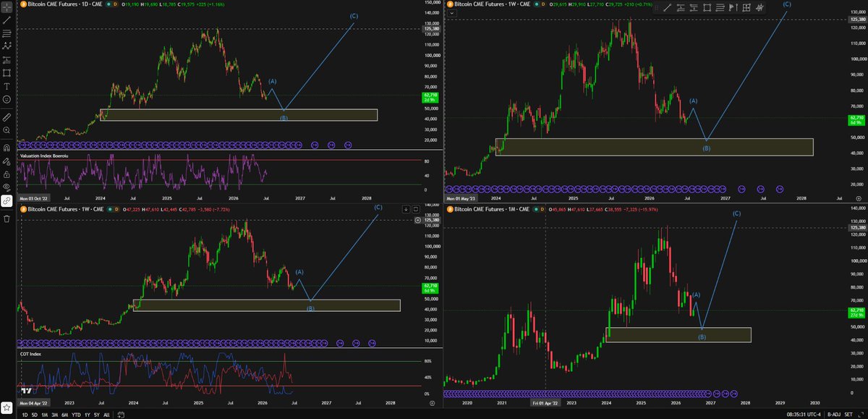
Task: Set time range to 5D
Action: coord(35,415)
